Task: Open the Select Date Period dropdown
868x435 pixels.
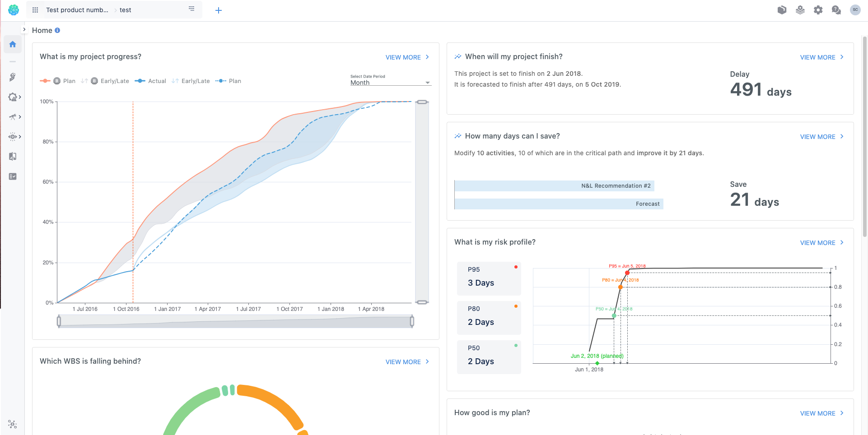Action: click(x=391, y=83)
